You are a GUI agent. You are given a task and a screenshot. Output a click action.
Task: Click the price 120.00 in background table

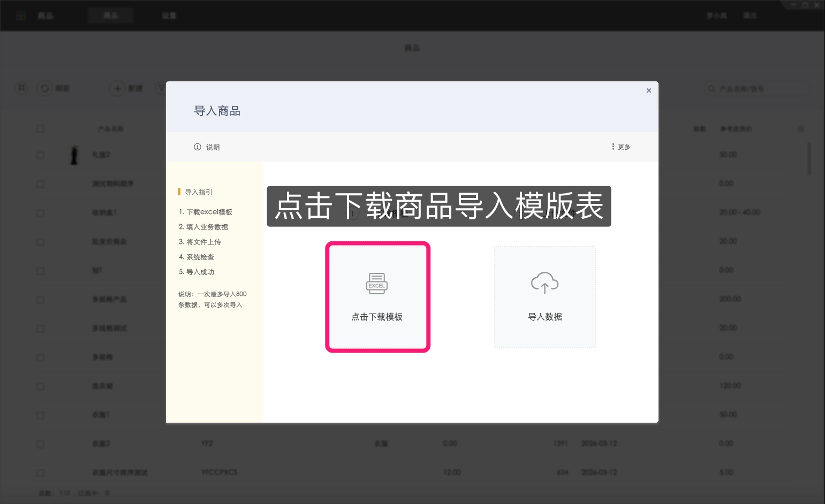tap(730, 386)
